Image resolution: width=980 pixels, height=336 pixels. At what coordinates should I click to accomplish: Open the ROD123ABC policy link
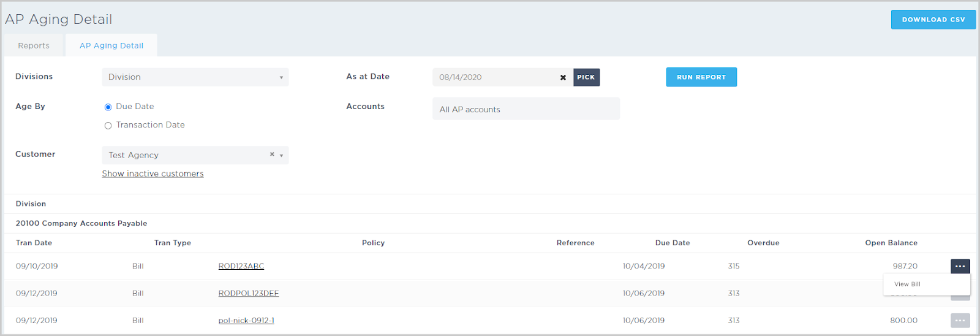tap(241, 266)
